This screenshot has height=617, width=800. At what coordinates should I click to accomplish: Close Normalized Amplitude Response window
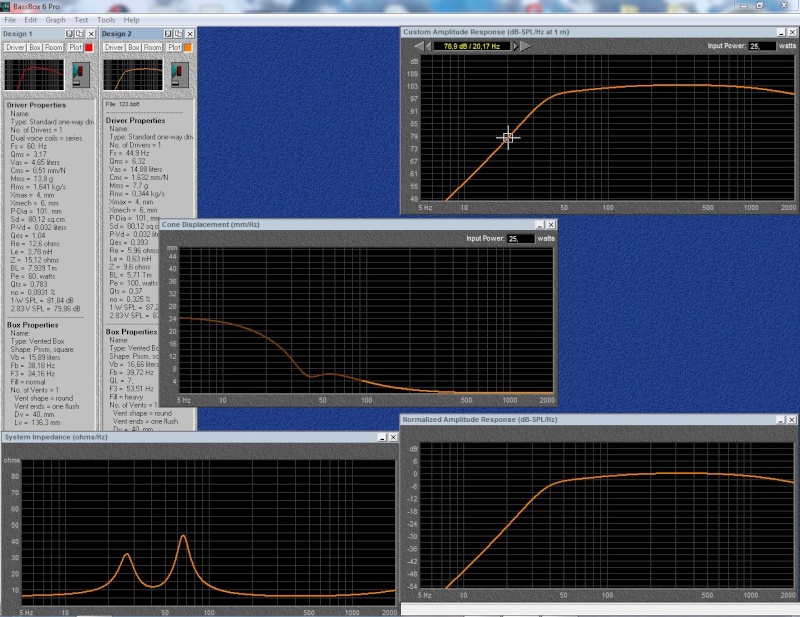(791, 419)
